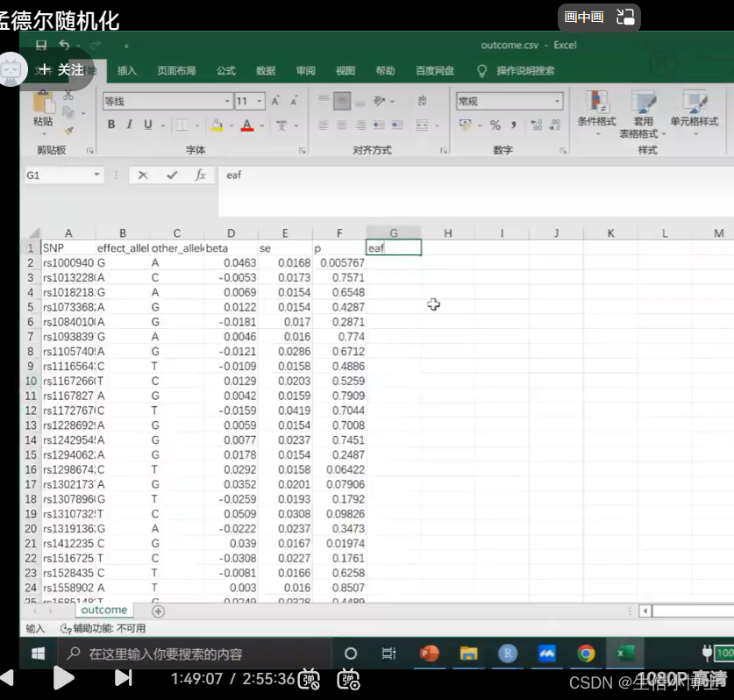The height and width of the screenshot is (700, 734).
Task: Click the insert function fx icon
Action: (200, 175)
